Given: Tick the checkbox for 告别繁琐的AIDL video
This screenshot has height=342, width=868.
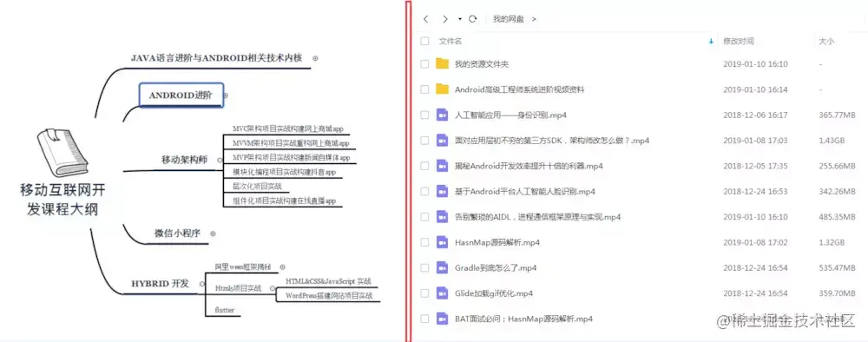Looking at the screenshot, I should 424,217.
